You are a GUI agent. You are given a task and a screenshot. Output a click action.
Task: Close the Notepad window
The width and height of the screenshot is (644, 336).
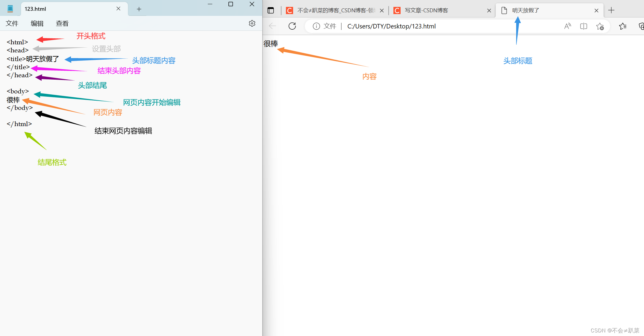[252, 4]
